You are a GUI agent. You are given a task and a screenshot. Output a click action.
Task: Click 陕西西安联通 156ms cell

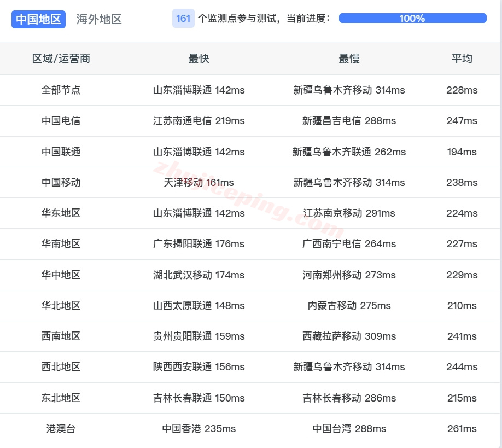point(199,366)
